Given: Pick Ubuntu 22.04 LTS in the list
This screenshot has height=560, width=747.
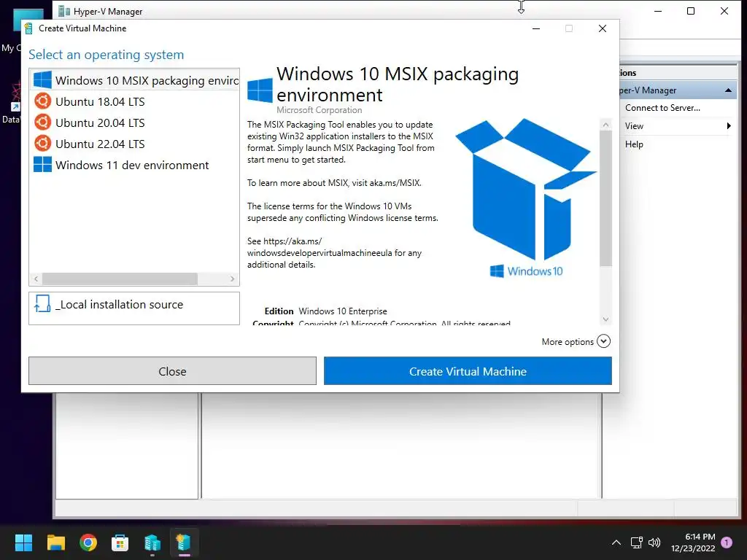Looking at the screenshot, I should (x=134, y=144).
